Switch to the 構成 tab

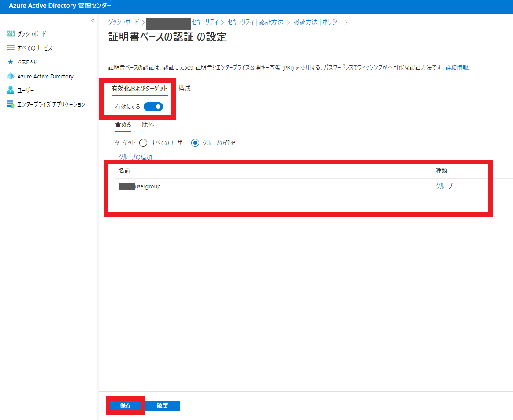185,89
